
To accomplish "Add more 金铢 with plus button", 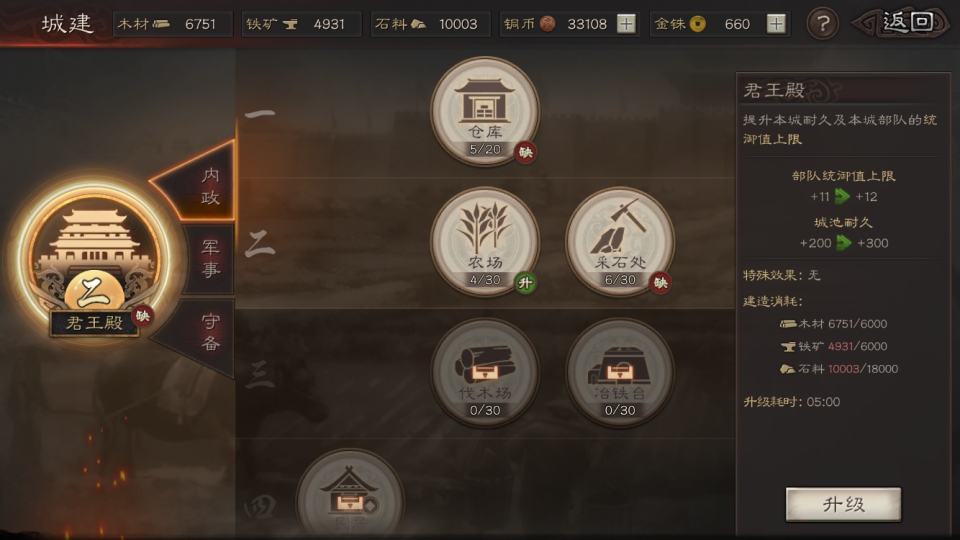I will pyautogui.click(x=776, y=24).
